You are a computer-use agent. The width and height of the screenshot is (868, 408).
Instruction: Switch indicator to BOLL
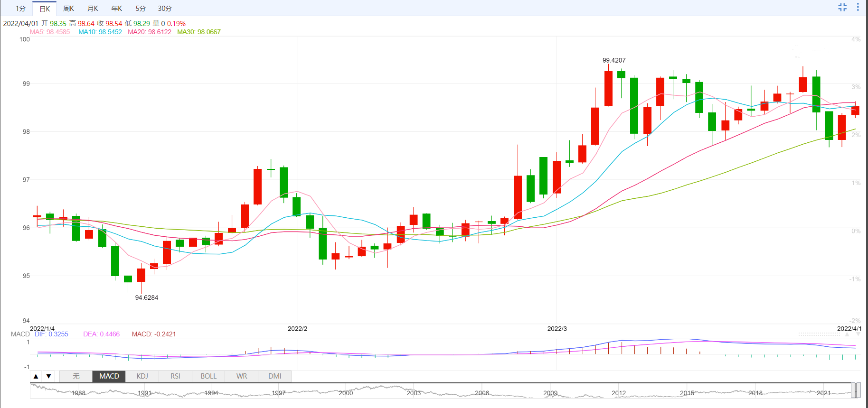coord(208,376)
